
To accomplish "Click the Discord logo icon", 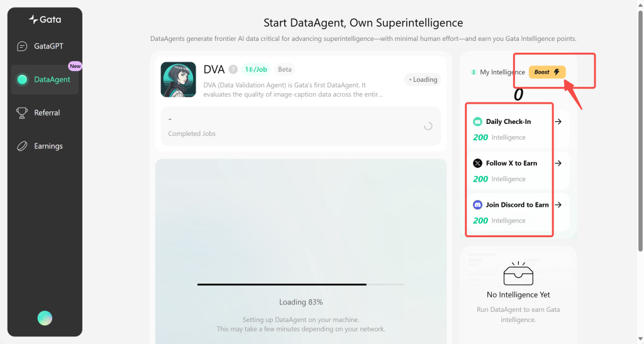I will pyautogui.click(x=477, y=205).
